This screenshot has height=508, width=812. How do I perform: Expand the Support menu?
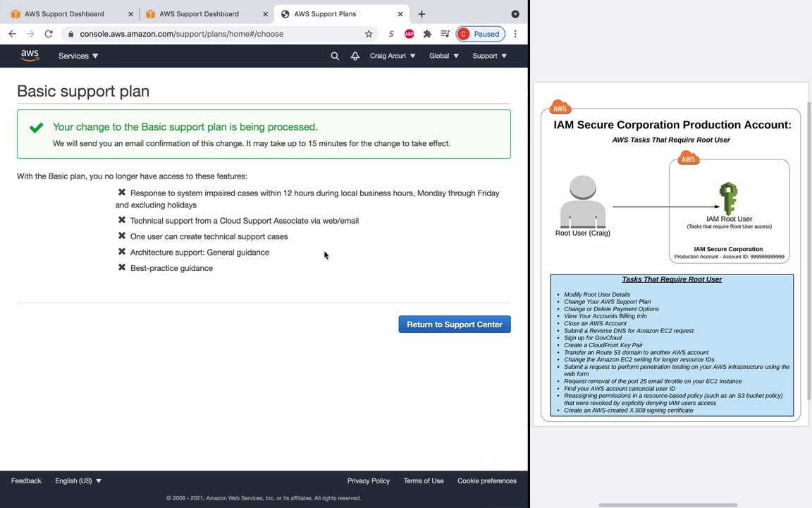489,56
